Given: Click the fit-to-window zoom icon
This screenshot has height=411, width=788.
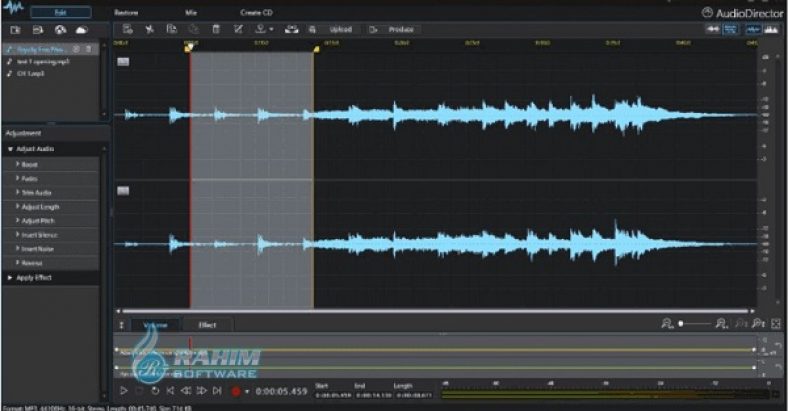Looking at the screenshot, I should click(776, 324).
